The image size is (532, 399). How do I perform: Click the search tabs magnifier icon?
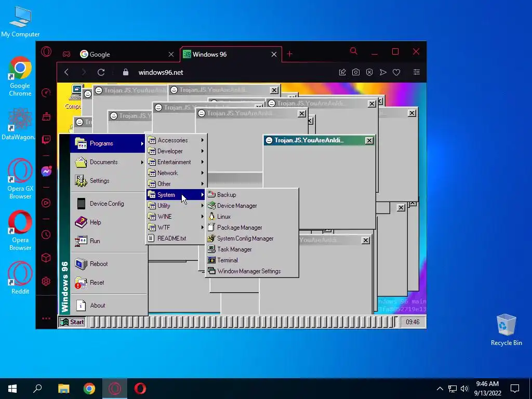[353, 51]
